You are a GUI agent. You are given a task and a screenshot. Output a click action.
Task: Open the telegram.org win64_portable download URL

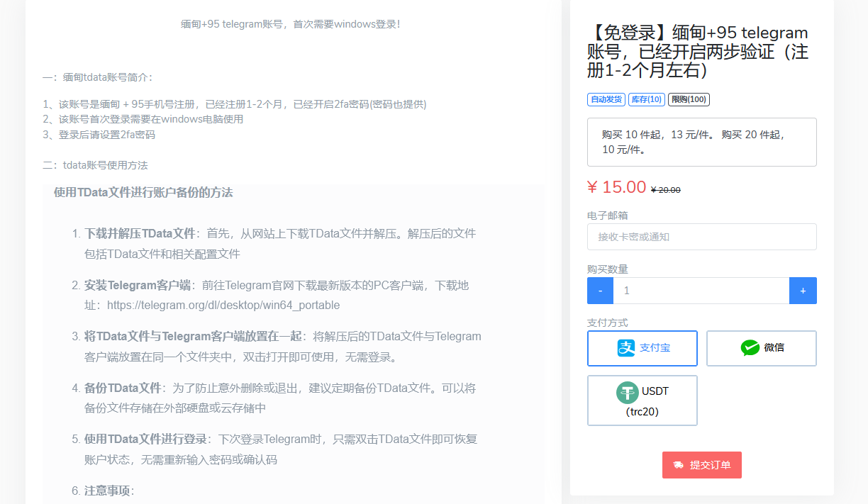coord(223,306)
